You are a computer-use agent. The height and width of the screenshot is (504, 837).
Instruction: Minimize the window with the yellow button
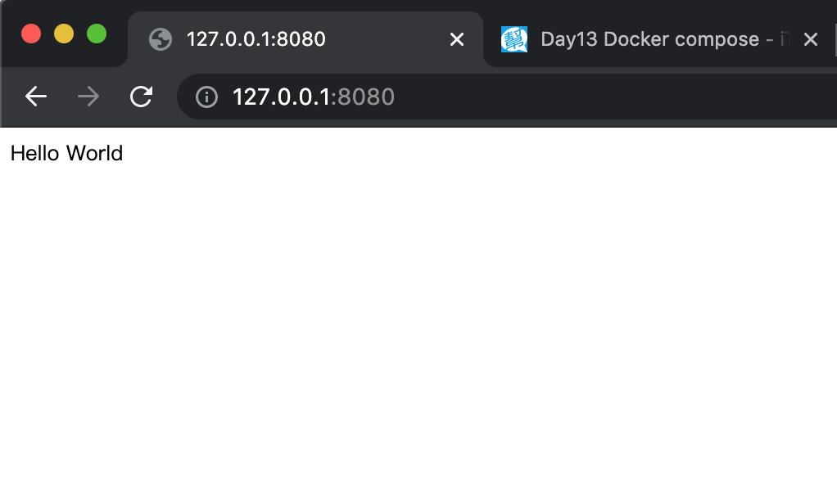pos(64,34)
